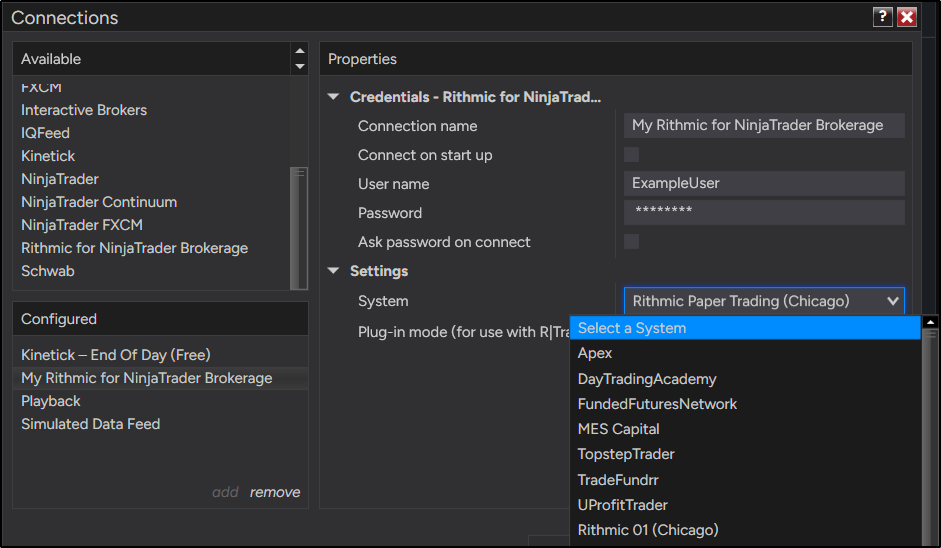Open the help question mark icon
The image size is (941, 548).
click(x=882, y=17)
